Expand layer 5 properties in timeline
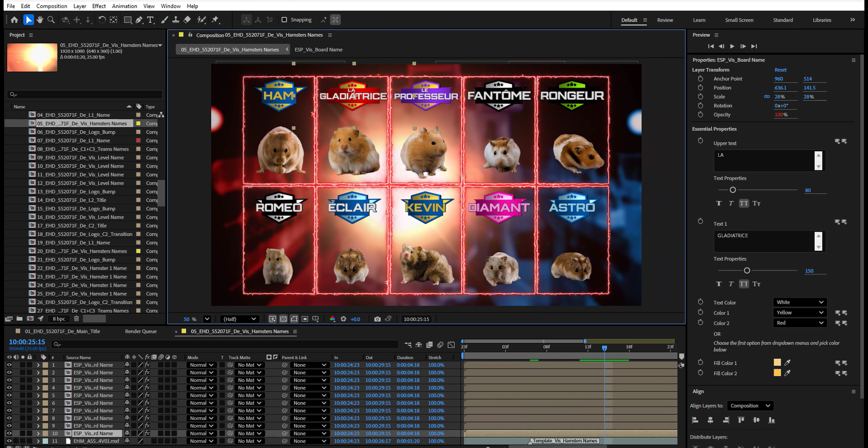The width and height of the screenshot is (868, 448). (38, 395)
